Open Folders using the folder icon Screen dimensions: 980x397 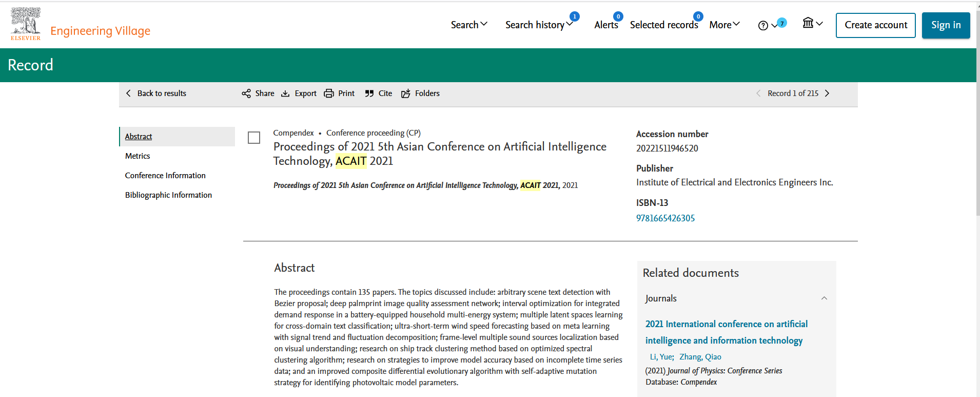[x=406, y=93]
